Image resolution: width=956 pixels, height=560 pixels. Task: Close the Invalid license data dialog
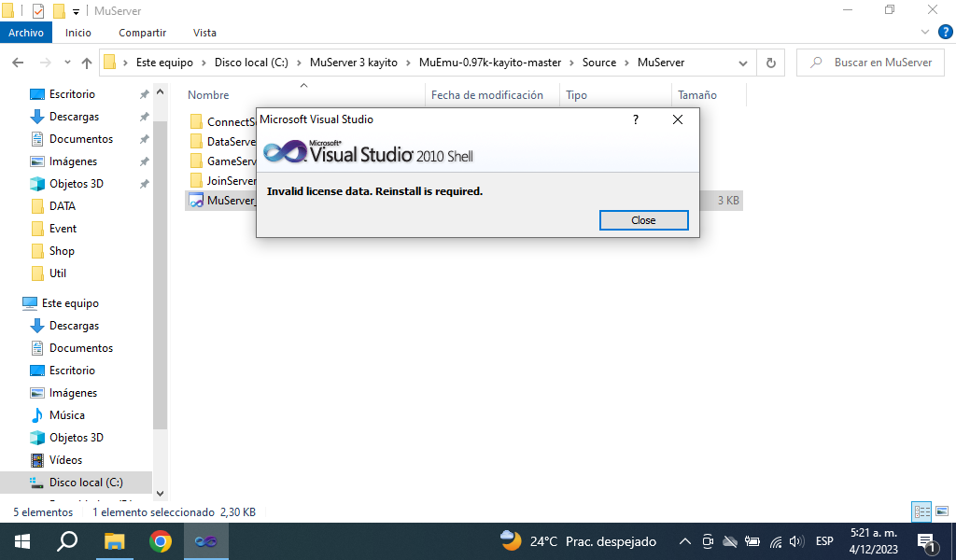pos(643,220)
